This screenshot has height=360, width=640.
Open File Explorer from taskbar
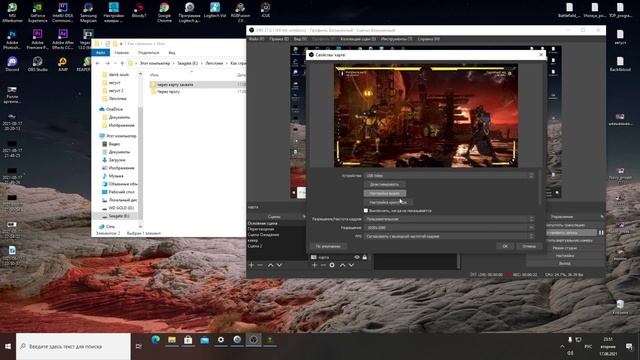172,340
